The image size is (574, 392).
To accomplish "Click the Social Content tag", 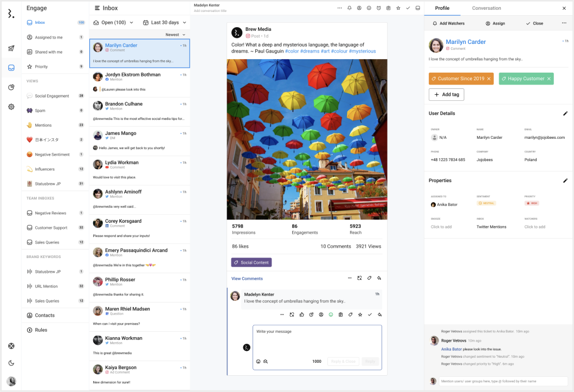I will click(251, 262).
